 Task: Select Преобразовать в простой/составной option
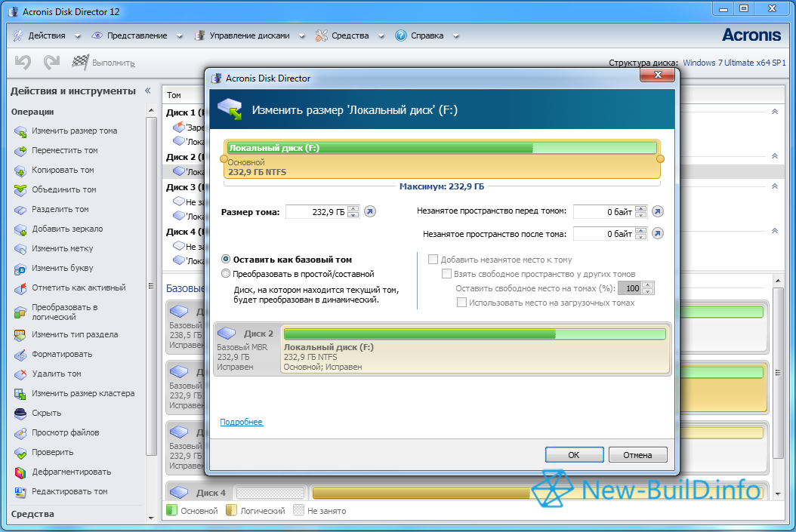point(226,274)
